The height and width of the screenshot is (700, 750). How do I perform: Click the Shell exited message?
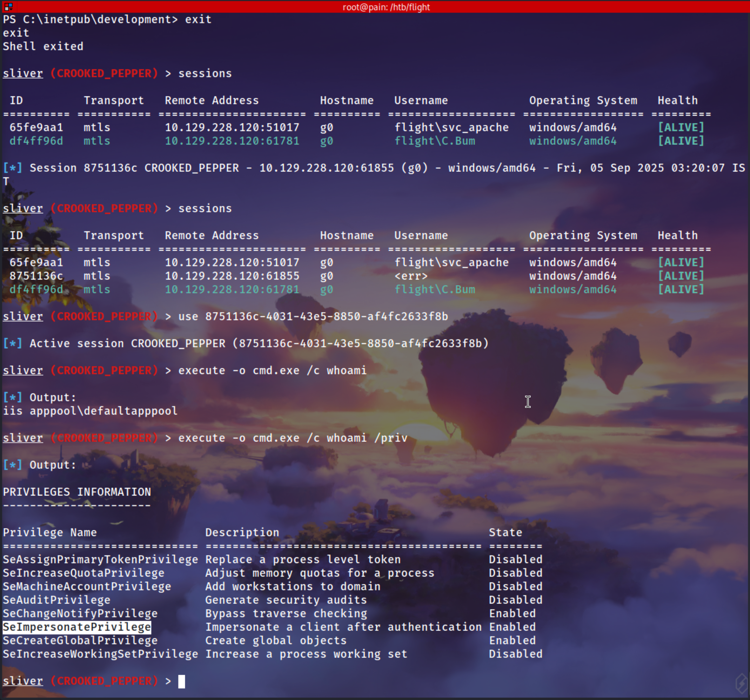(43, 46)
